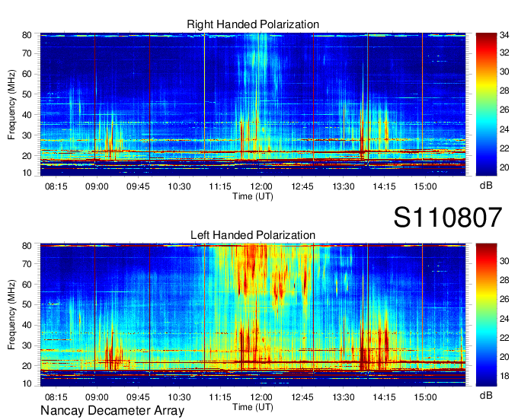Click the Left Handed Polarization spectrogram

coord(253,315)
